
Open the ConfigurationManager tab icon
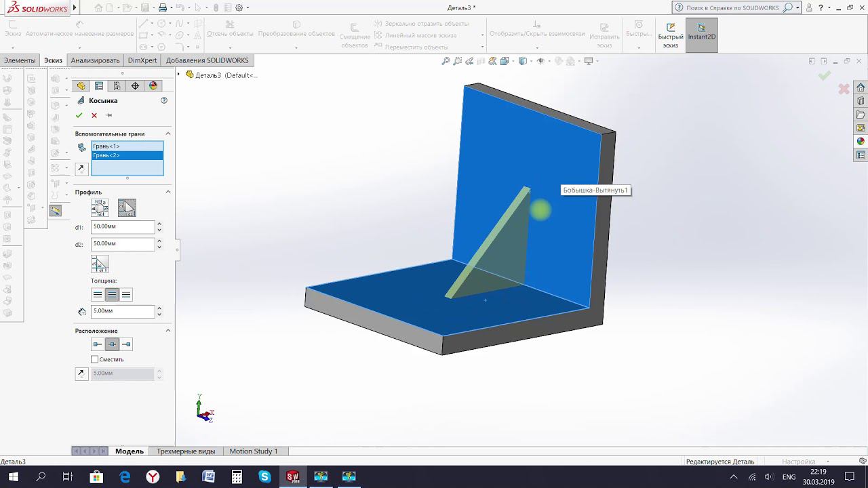[117, 86]
